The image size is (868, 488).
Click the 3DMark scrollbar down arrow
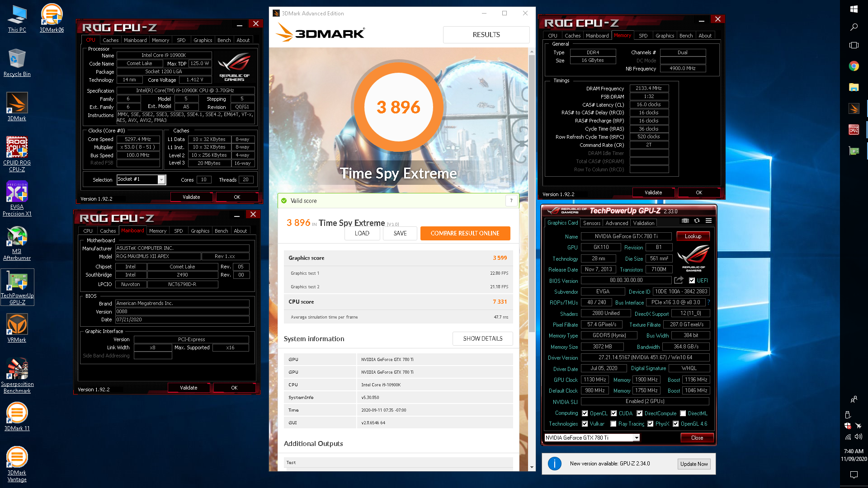532,467
